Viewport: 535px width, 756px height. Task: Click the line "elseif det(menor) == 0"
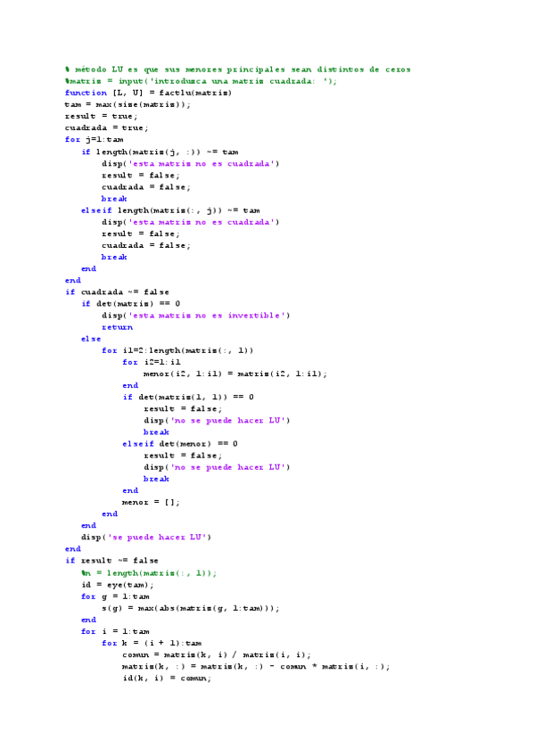click(x=180, y=444)
